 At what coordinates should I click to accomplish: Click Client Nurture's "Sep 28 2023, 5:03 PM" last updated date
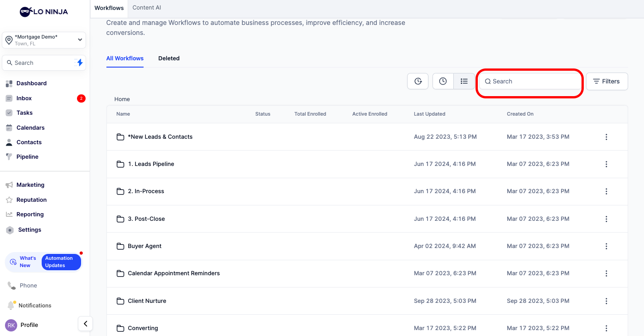445,301
